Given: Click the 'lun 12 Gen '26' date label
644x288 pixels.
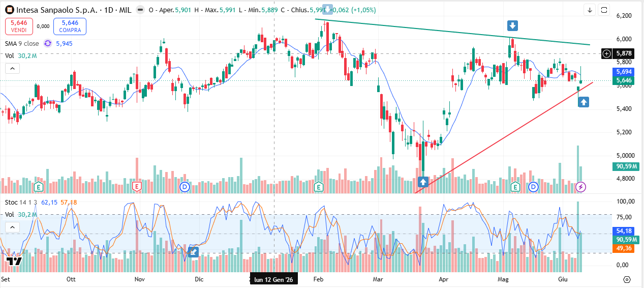Looking at the screenshot, I should 274,279.
